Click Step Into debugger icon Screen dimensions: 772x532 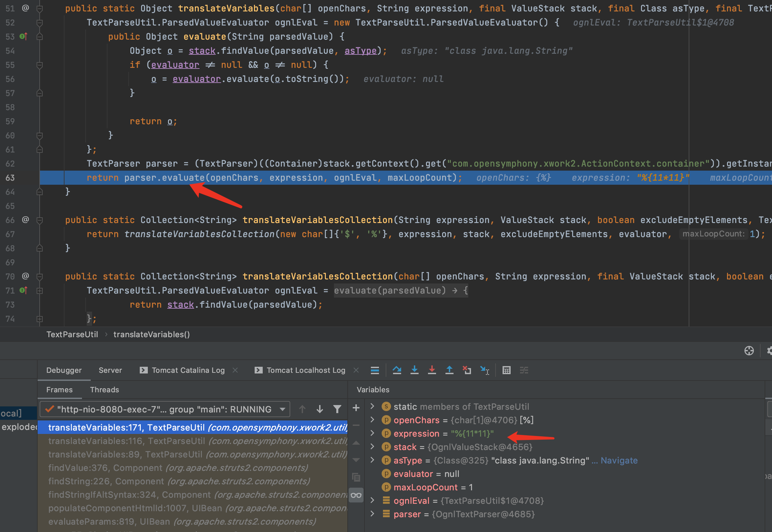tap(415, 370)
